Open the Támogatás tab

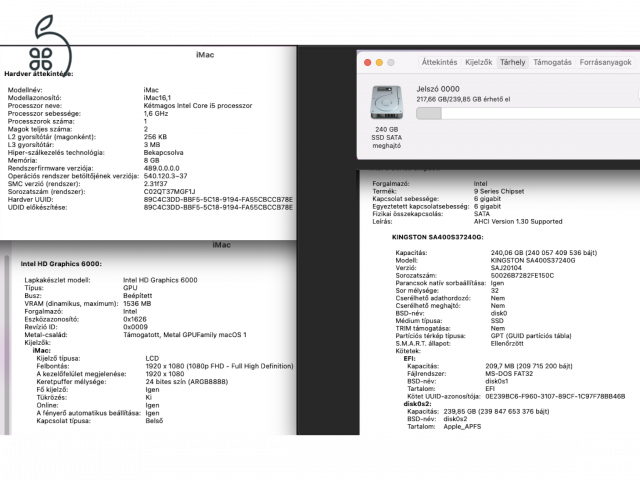click(x=552, y=62)
